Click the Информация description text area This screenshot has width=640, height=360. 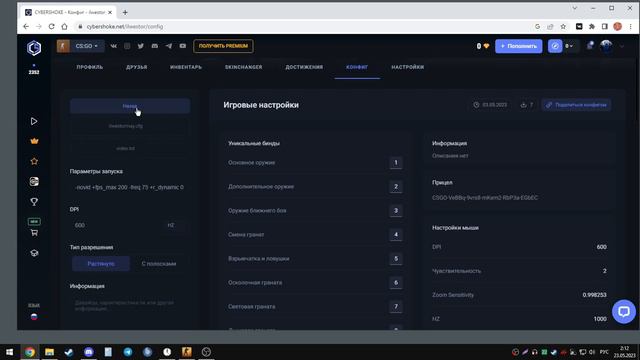pyautogui.click(x=129, y=307)
